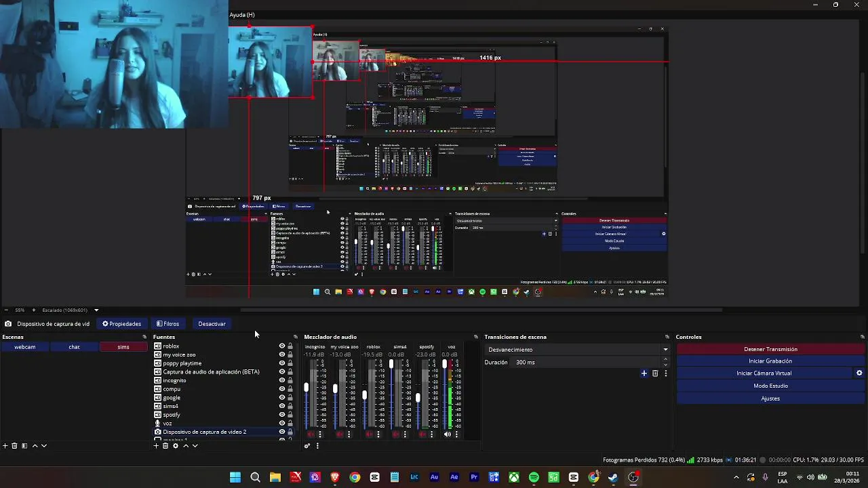Increase transition duration stepper up arrow
Image resolution: width=868 pixels, height=488 pixels.
[665, 360]
